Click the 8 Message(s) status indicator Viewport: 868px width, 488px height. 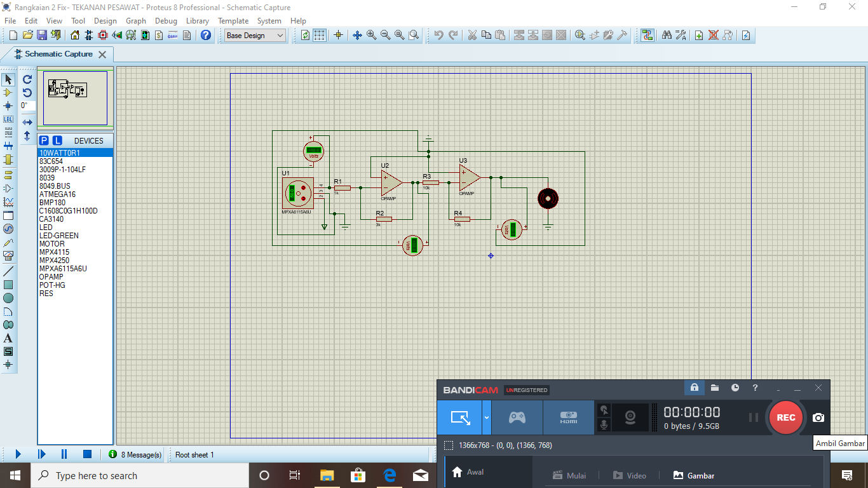click(x=135, y=454)
